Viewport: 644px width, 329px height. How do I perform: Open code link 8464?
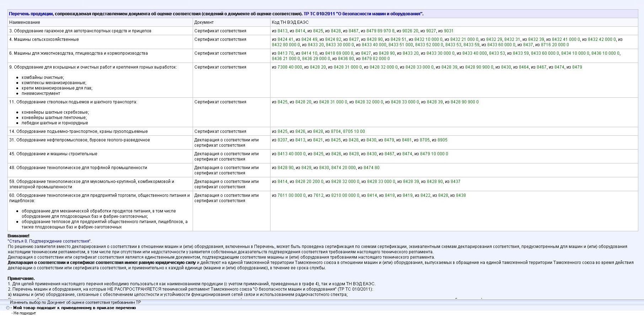(x=524, y=67)
